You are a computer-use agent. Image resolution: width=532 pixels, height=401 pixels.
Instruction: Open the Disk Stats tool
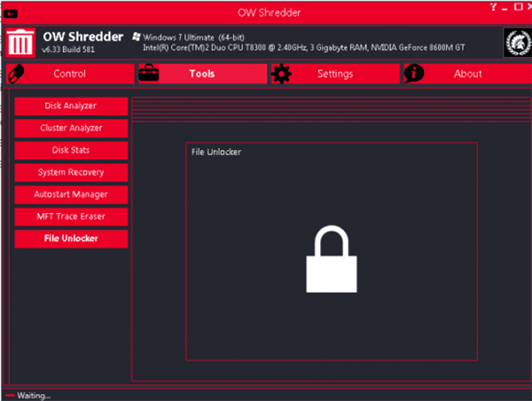click(71, 150)
